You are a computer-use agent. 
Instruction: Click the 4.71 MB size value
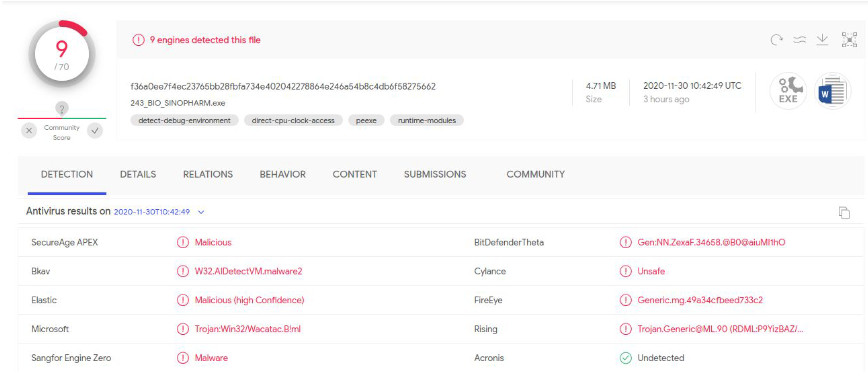pyautogui.click(x=601, y=86)
